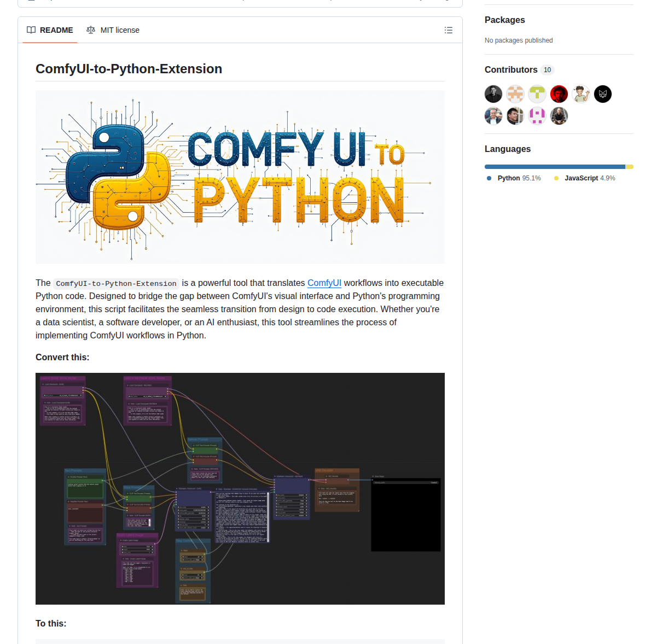Screen dimensions: 651x644
Task: Click the green plant-themed contributor avatar
Action: (x=537, y=93)
